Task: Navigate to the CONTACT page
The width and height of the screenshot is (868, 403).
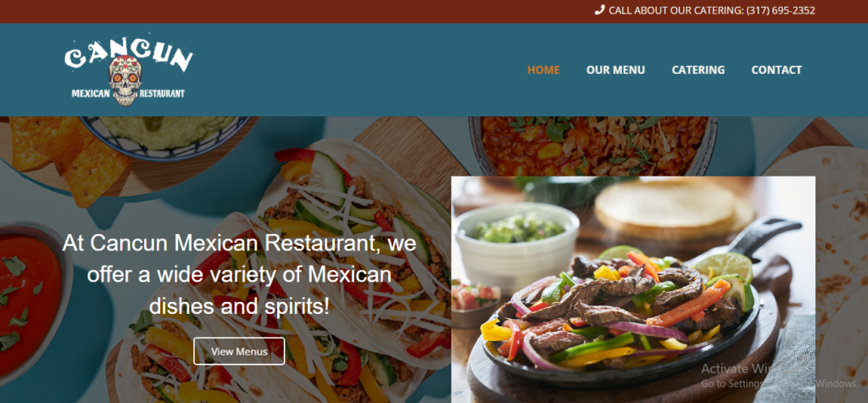Action: click(x=776, y=70)
